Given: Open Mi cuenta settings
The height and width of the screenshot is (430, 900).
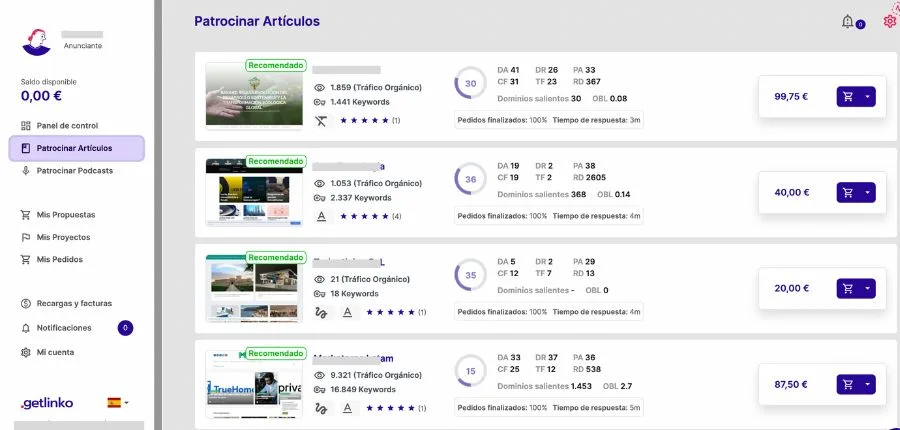Looking at the screenshot, I should tap(54, 352).
